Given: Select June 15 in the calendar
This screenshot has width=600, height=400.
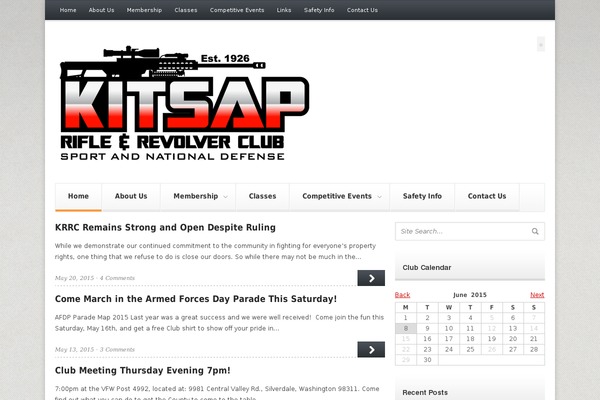Looking at the screenshot, I should tap(406, 339).
